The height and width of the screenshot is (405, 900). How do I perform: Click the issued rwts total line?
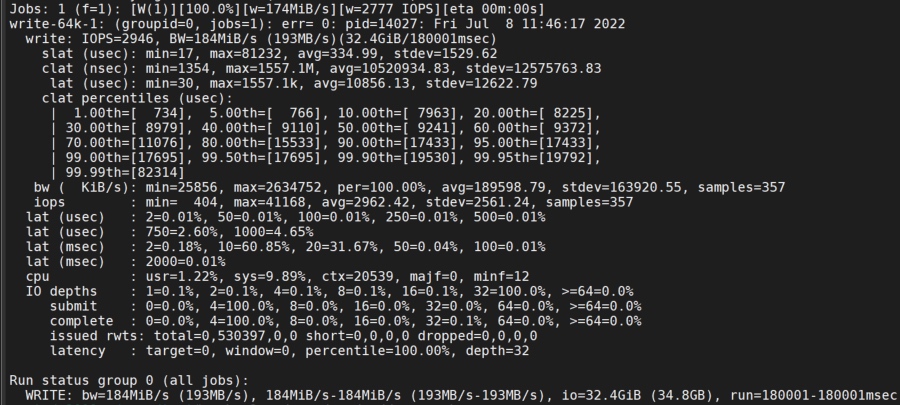click(x=293, y=336)
